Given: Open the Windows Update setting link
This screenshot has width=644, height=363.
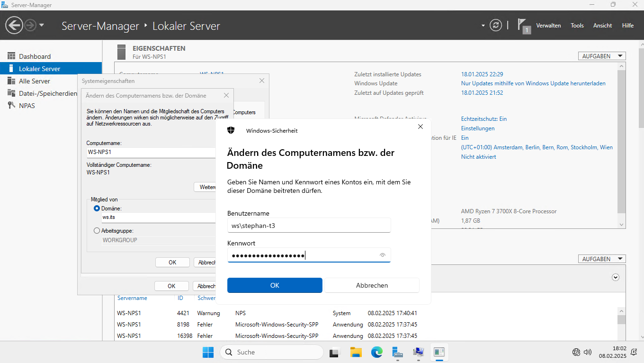Looking at the screenshot, I should (x=533, y=83).
